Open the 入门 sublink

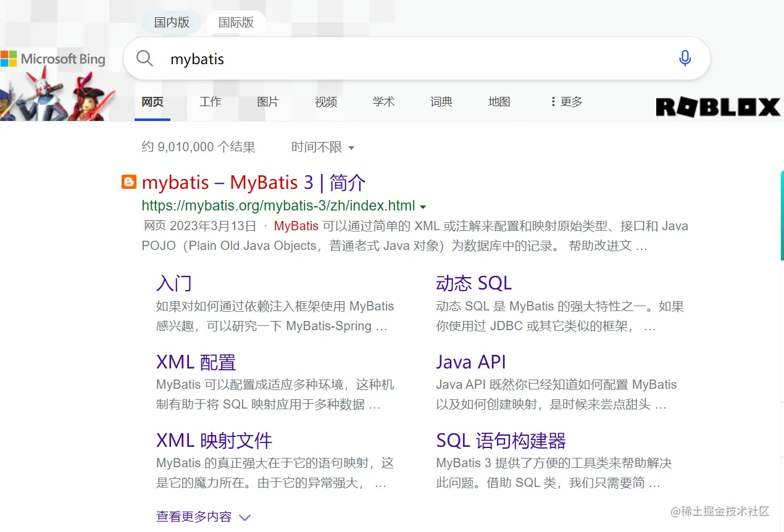pos(174,283)
